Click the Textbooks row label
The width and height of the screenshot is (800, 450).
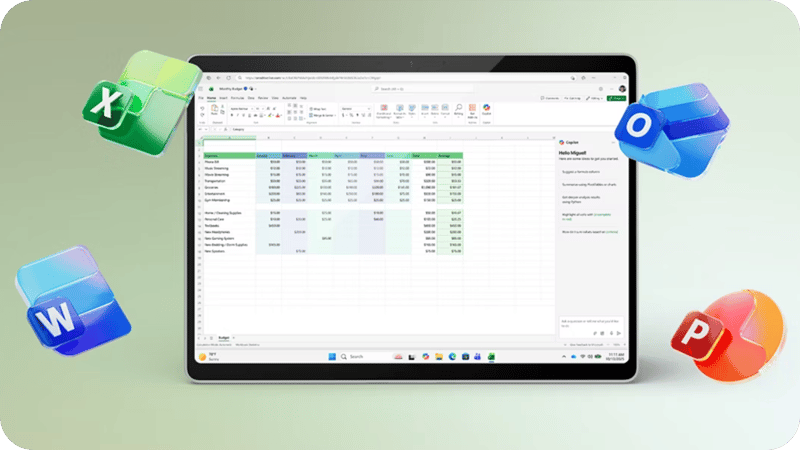(x=212, y=226)
